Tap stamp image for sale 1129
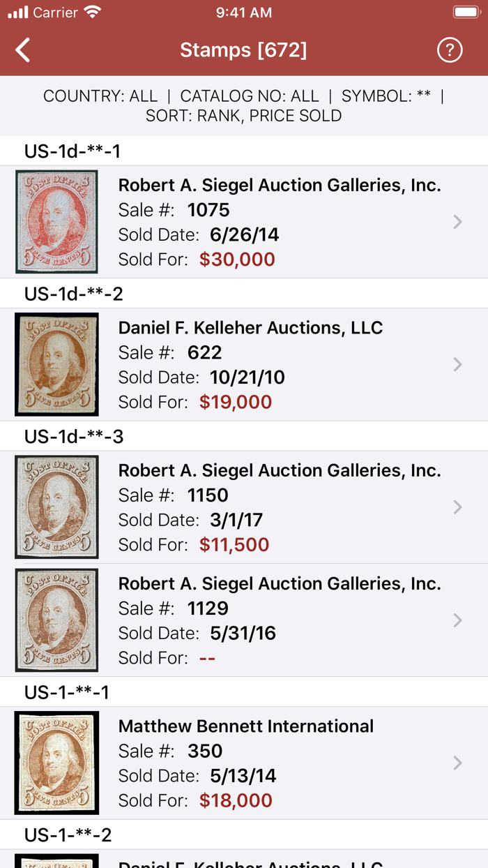 click(56, 620)
